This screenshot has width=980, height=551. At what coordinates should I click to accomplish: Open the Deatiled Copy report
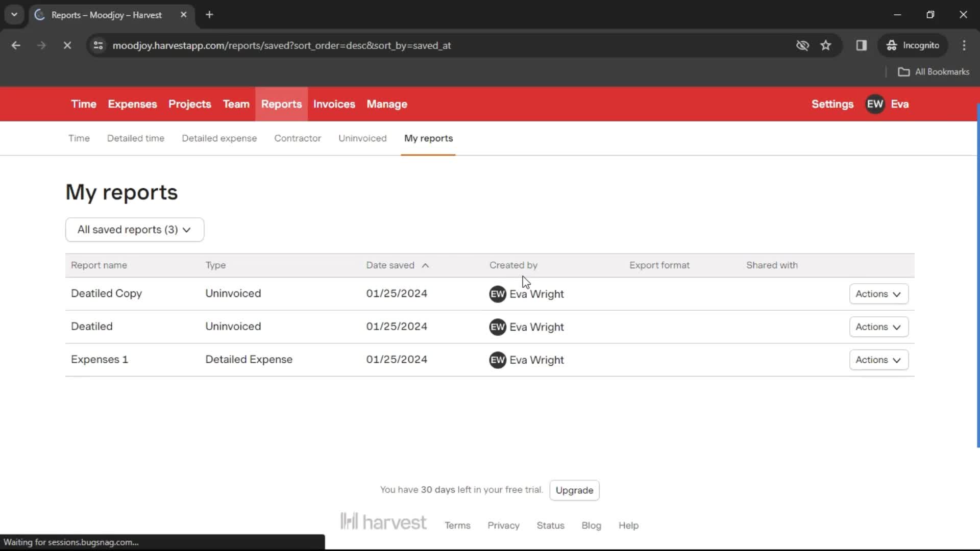pyautogui.click(x=106, y=293)
